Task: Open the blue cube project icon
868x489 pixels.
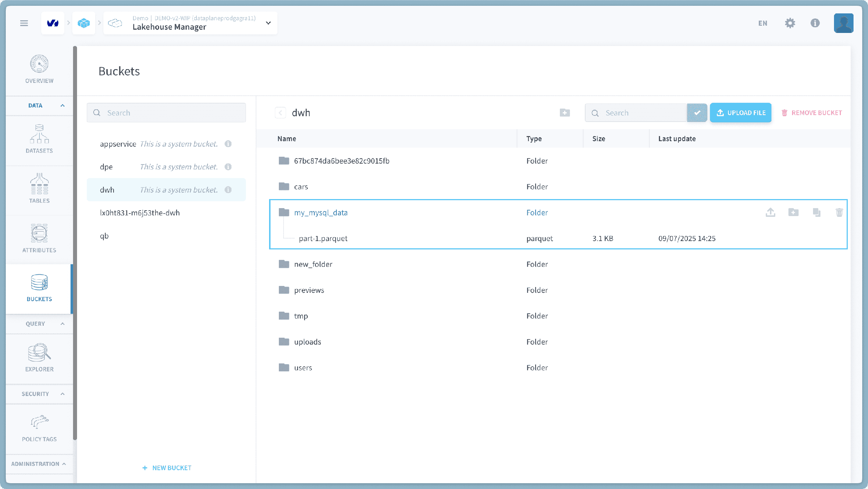Action: (x=84, y=23)
